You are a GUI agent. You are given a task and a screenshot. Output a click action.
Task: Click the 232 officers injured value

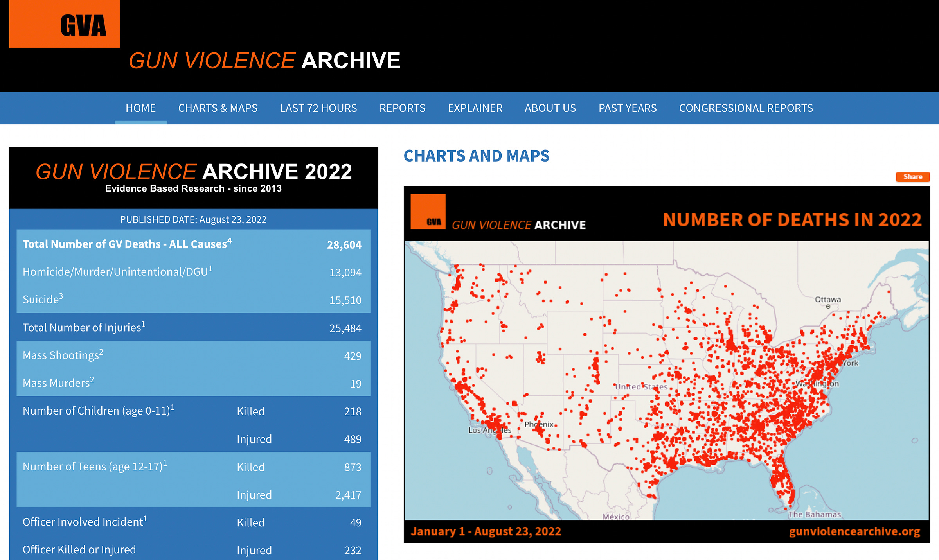pyautogui.click(x=353, y=551)
